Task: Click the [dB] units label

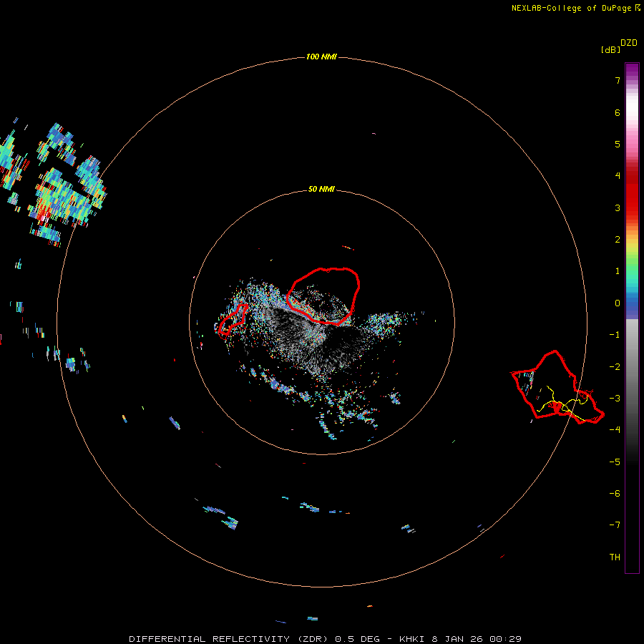Action: pos(610,49)
